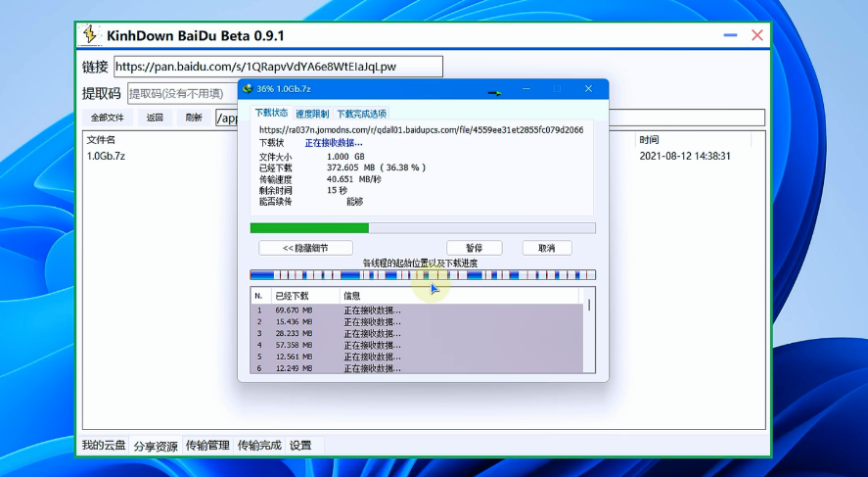Click the KinhDown lightning bolt logo icon
The width and height of the screenshot is (868, 477).
point(90,35)
